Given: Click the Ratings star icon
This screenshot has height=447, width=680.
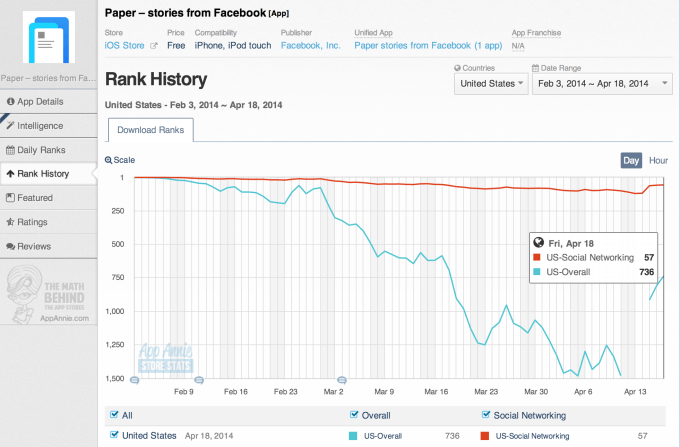Looking at the screenshot, I should coord(10,222).
